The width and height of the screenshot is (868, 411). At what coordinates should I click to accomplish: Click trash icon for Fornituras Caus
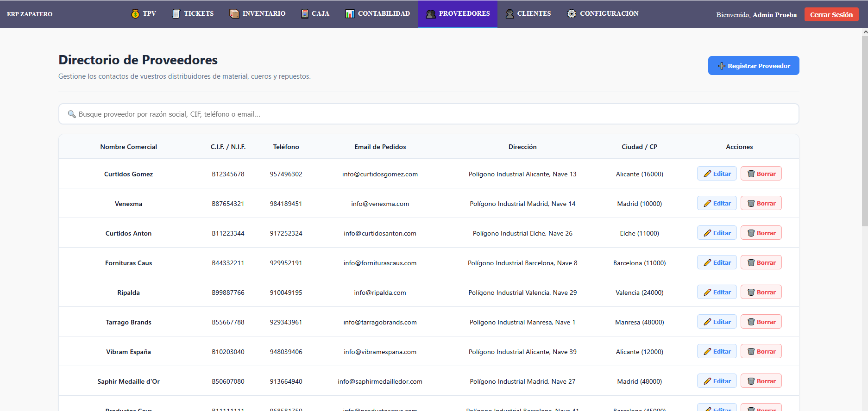(x=751, y=262)
